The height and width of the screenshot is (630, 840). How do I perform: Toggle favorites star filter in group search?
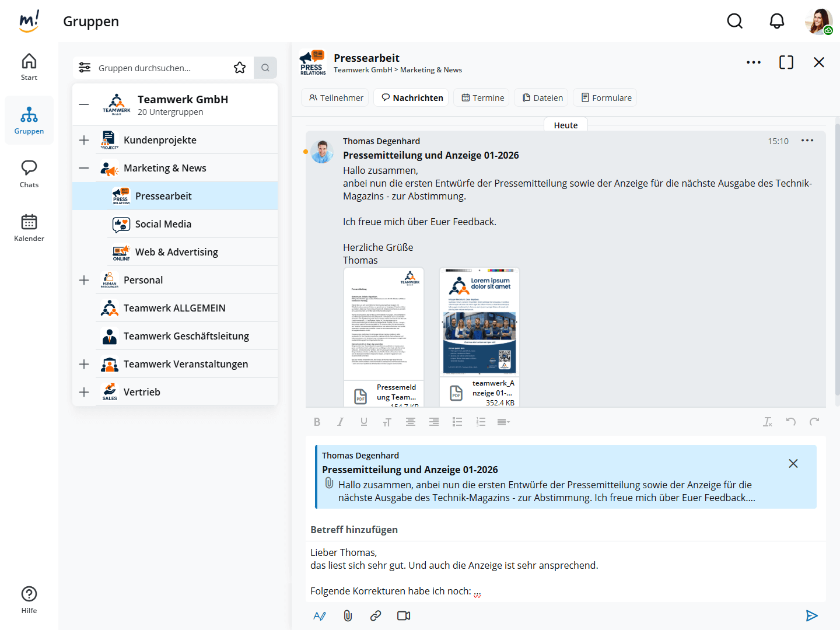(x=240, y=68)
